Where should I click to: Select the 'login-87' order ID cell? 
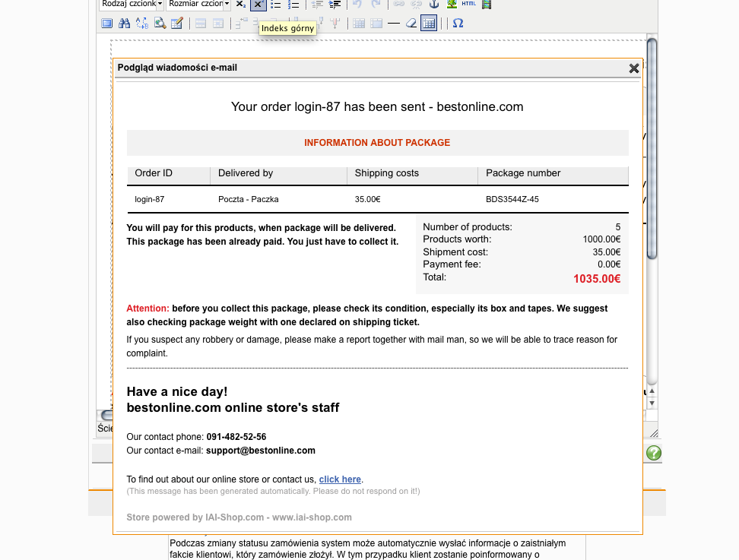pyautogui.click(x=150, y=199)
